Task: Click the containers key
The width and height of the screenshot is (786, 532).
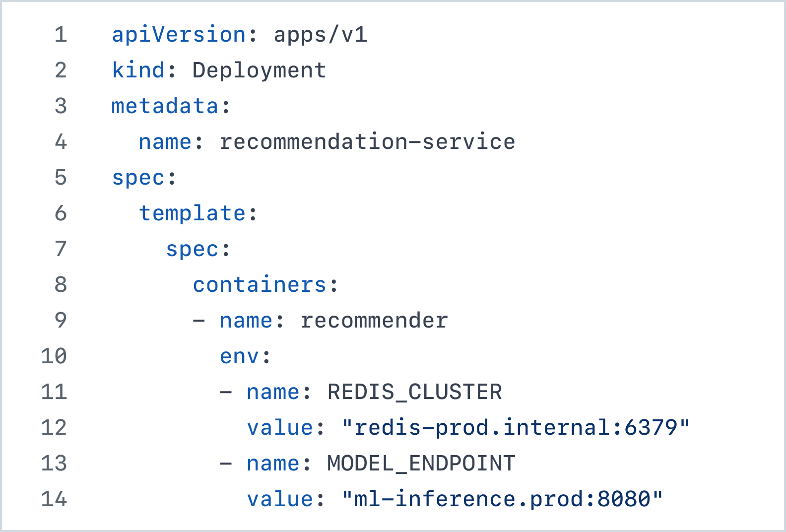Action: 260,285
